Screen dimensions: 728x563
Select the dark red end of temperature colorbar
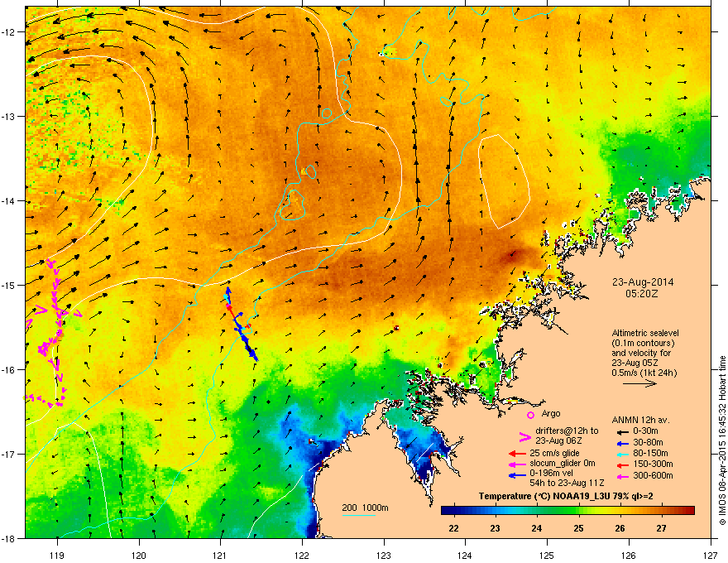(688, 511)
